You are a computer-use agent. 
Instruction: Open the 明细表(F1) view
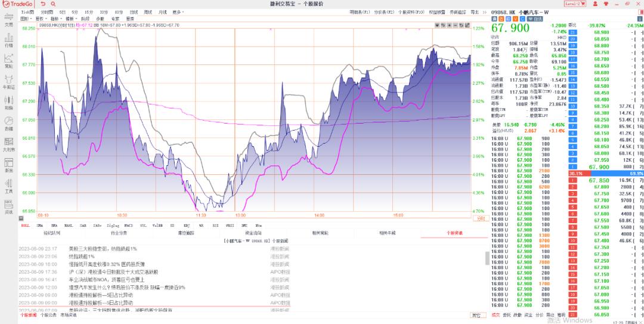360,13
